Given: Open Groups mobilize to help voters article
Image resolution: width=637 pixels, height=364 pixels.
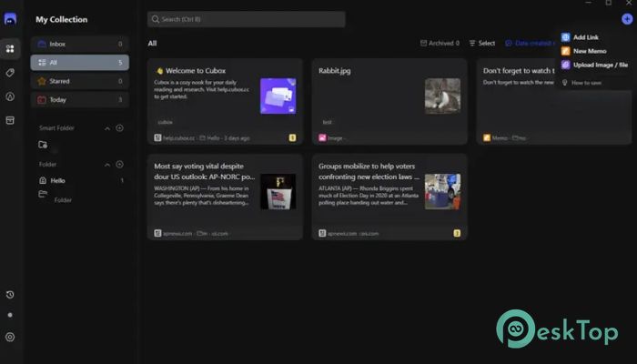Looking at the screenshot, I should 389,197.
